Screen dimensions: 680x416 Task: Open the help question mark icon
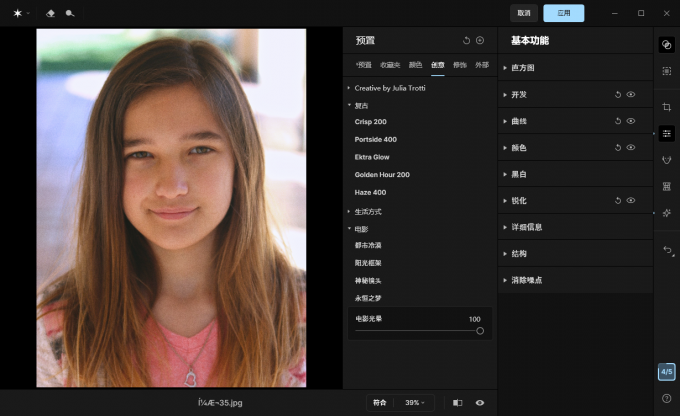(667, 398)
